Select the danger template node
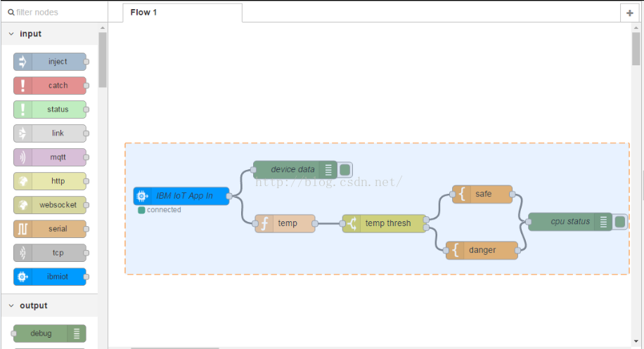The image size is (644, 349). pyautogui.click(x=482, y=250)
